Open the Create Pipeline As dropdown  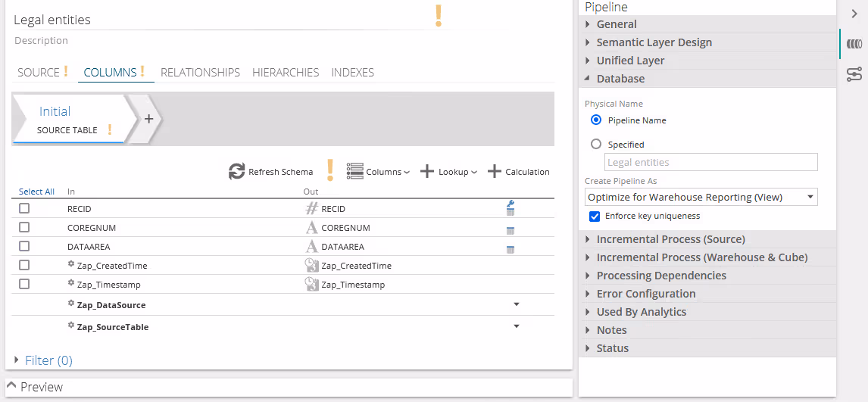point(701,198)
